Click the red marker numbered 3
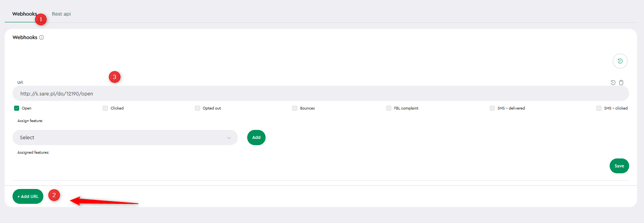 pyautogui.click(x=114, y=77)
